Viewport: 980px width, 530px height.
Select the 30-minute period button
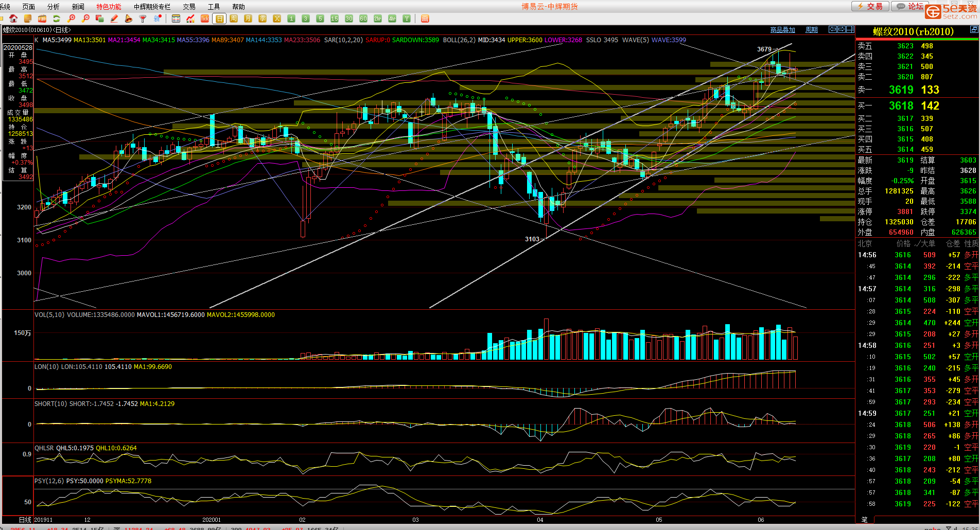[x=349, y=19]
